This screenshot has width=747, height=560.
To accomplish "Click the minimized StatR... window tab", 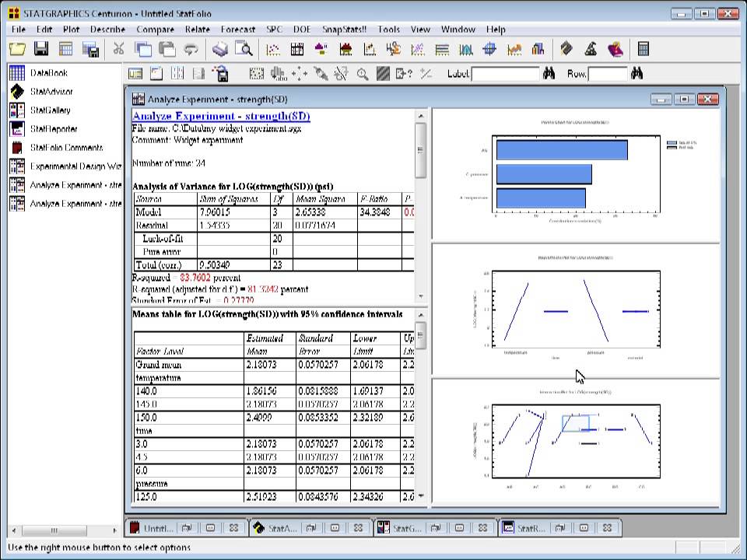I will click(531, 528).
